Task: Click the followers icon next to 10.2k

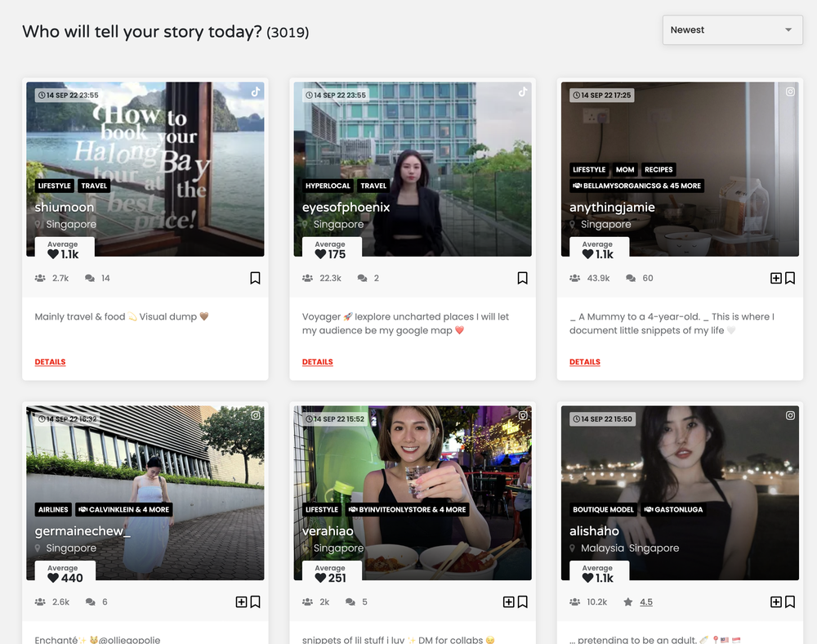Action: point(574,602)
